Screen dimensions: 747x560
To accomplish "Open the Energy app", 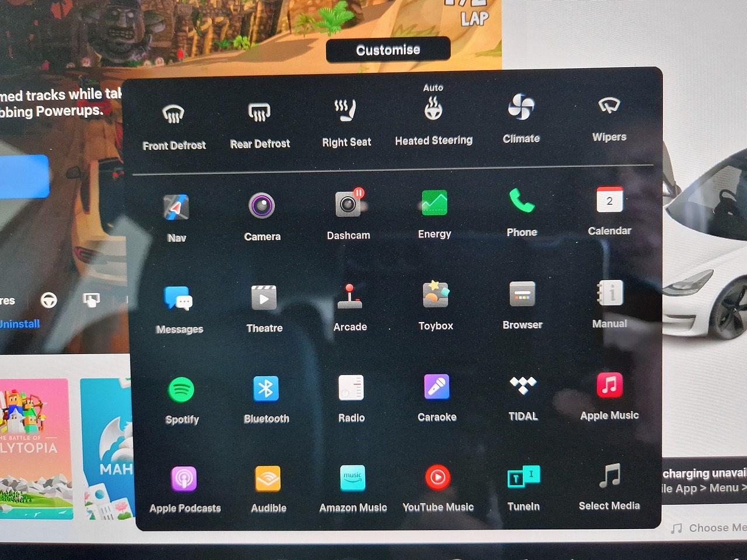I will pyautogui.click(x=434, y=203).
